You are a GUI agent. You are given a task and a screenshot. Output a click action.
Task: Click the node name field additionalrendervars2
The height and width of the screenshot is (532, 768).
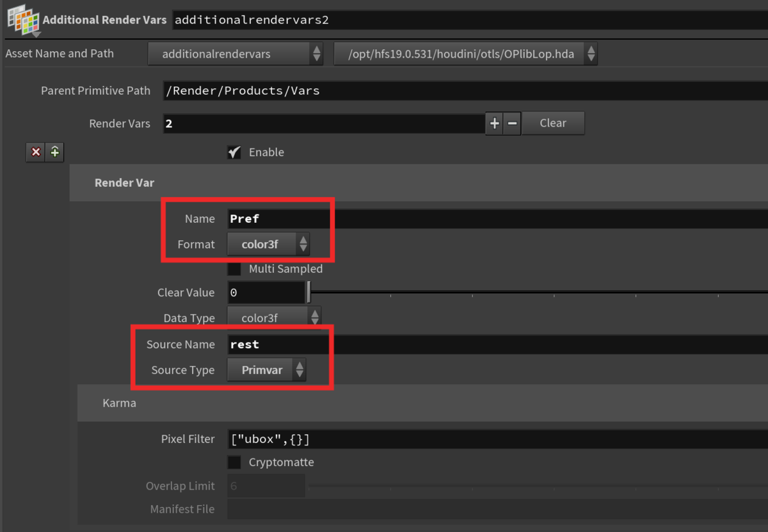pyautogui.click(x=470, y=20)
